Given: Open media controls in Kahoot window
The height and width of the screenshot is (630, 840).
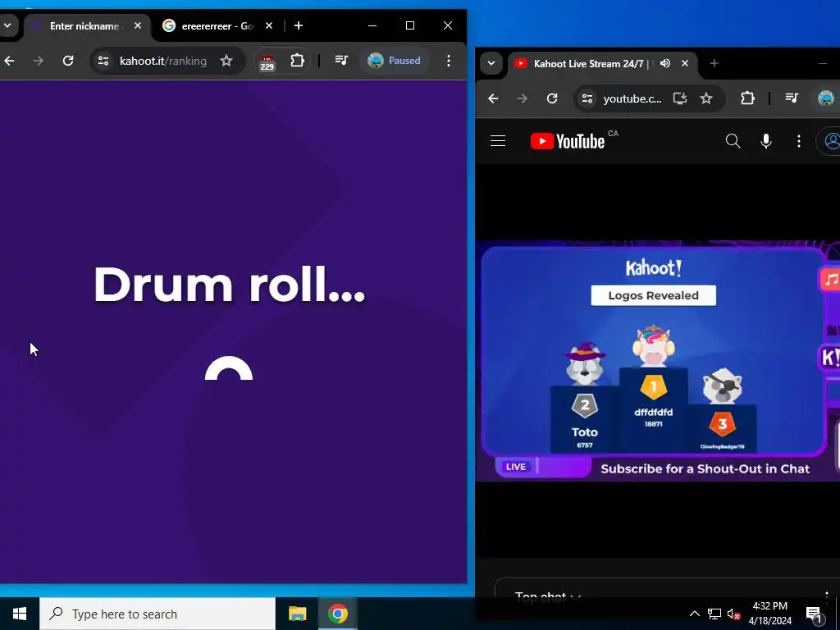Looking at the screenshot, I should click(341, 61).
